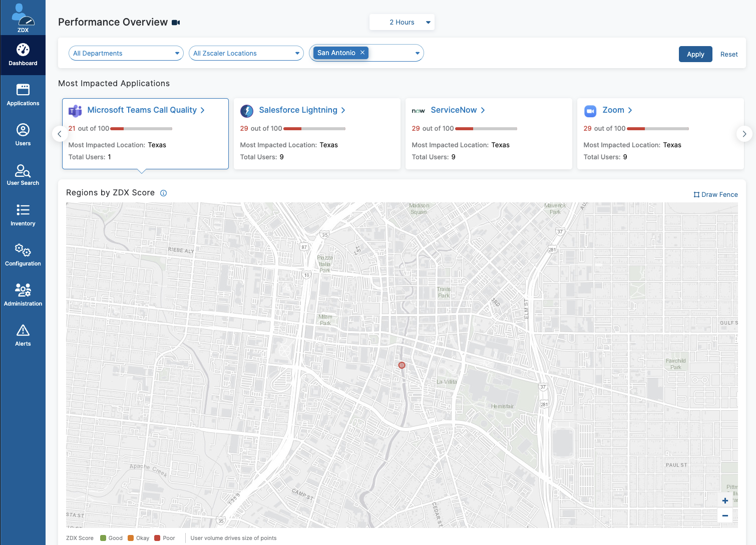This screenshot has width=756, height=545.
Task: Click the Regions by ZDX Score title
Action: point(110,193)
